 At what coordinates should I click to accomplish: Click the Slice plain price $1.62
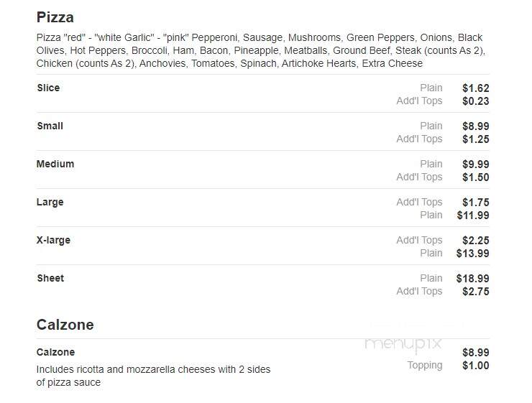tap(476, 88)
